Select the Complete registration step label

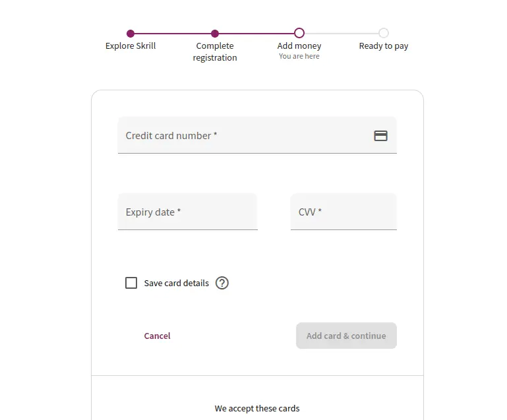pos(215,52)
